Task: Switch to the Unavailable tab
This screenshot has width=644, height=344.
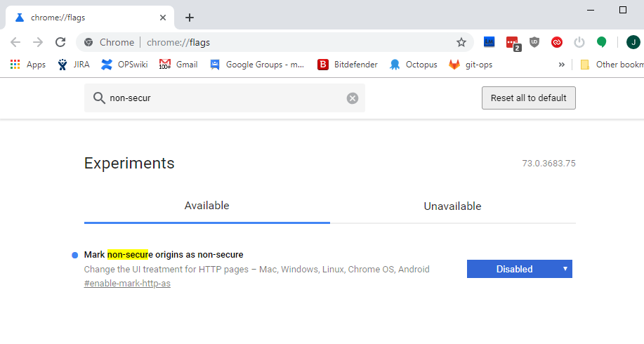Action: pos(452,206)
